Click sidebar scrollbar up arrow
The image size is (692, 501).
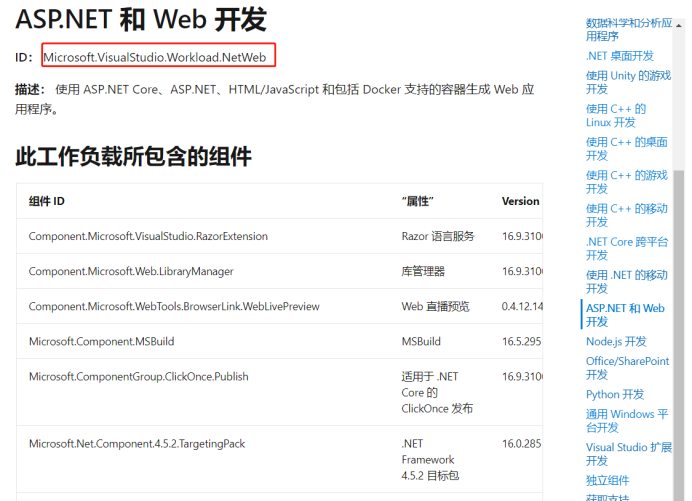pos(678,26)
